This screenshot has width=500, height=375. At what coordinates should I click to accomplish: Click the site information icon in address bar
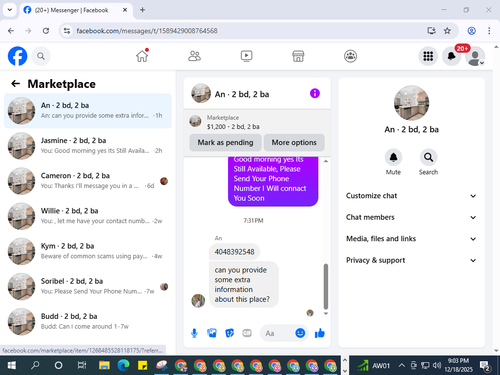pyautogui.click(x=67, y=31)
